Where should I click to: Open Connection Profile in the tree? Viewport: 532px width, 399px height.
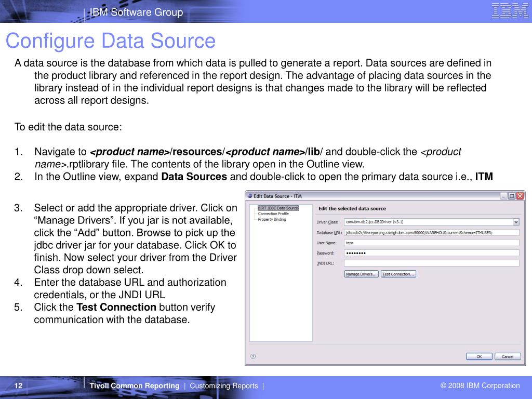[x=273, y=214]
